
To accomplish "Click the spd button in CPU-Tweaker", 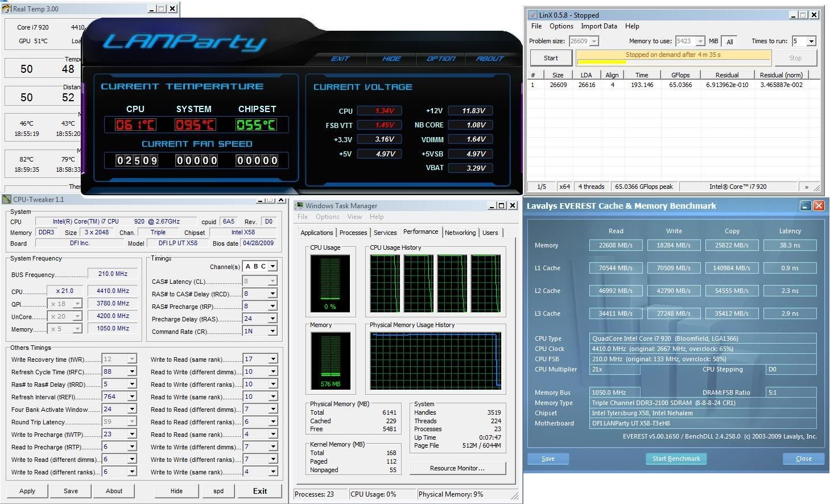I will click(x=218, y=491).
